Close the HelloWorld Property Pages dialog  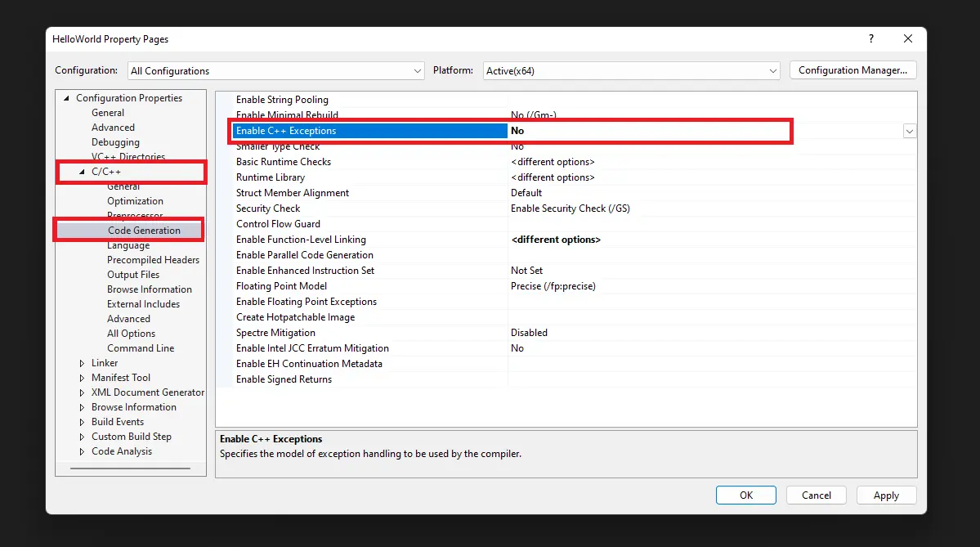[907, 38]
